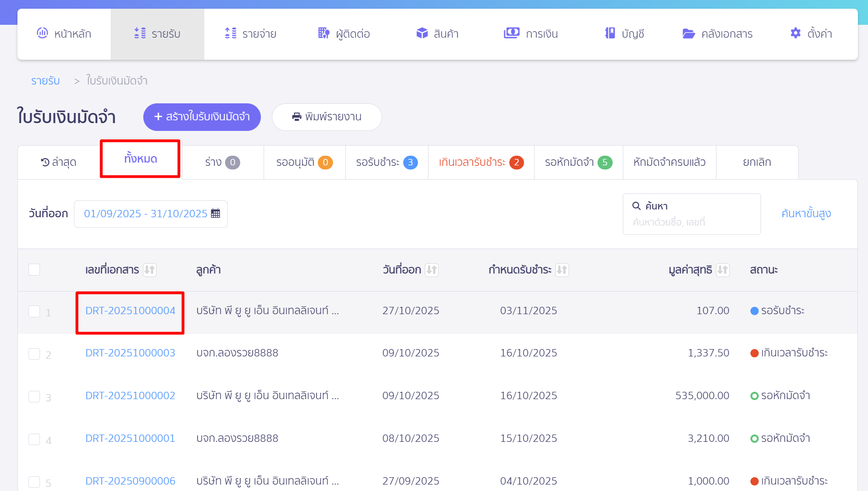Open the เกินเวลารับชำระ overdue tab

481,162
